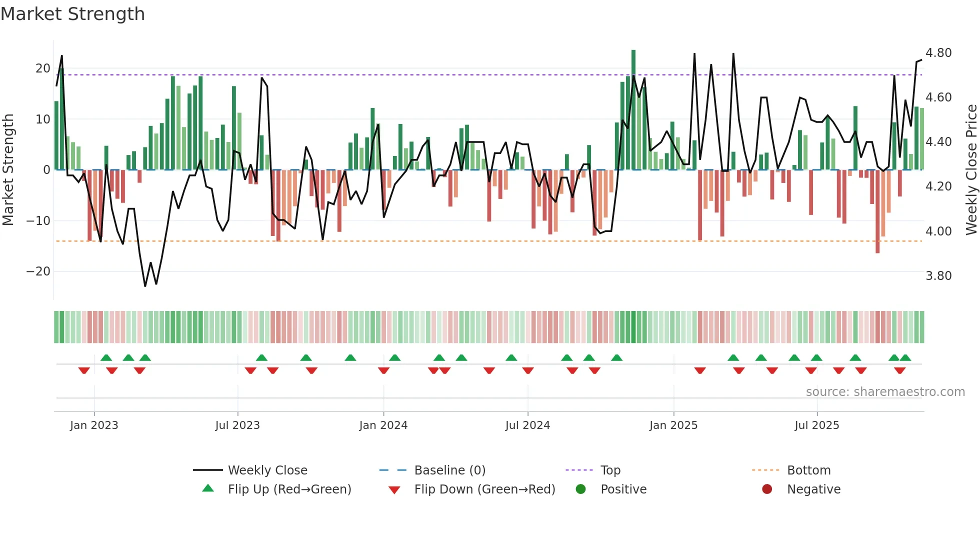Click the heatmap color strip below chart
This screenshot has width=980, height=551.
click(488, 327)
